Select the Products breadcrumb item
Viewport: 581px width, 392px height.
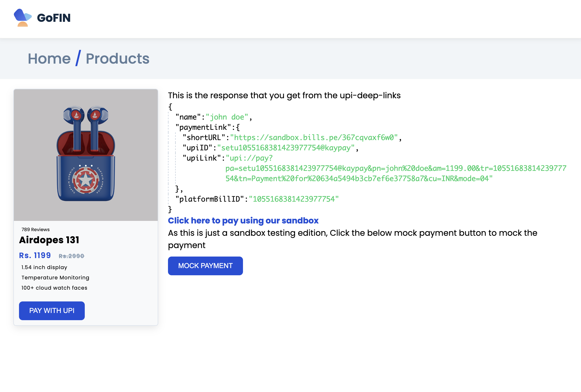[x=117, y=59]
